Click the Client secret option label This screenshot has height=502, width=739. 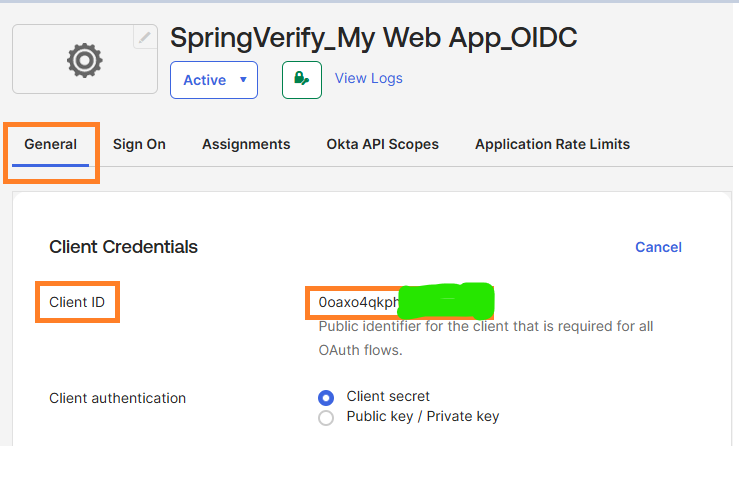point(388,396)
